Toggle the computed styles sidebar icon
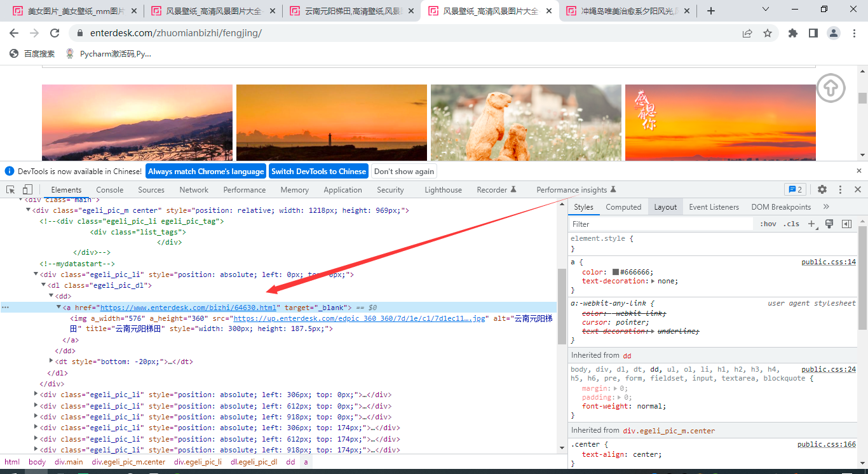 [846, 224]
